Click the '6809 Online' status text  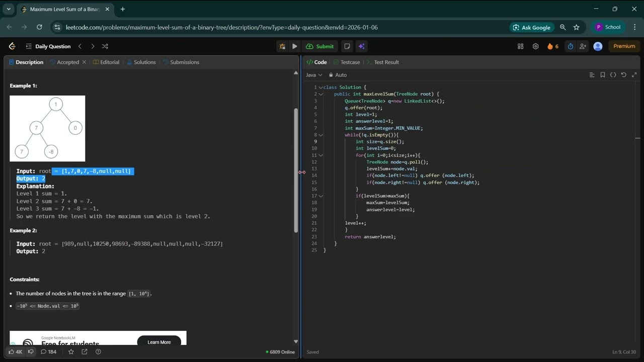tap(280, 352)
